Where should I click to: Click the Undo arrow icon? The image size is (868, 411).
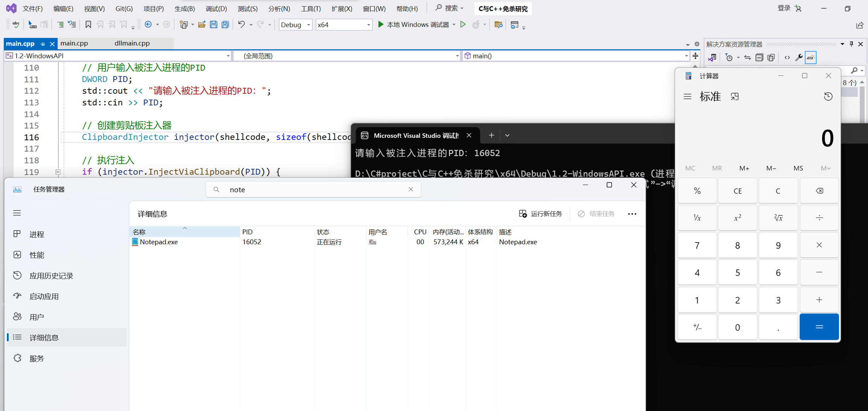pyautogui.click(x=241, y=25)
